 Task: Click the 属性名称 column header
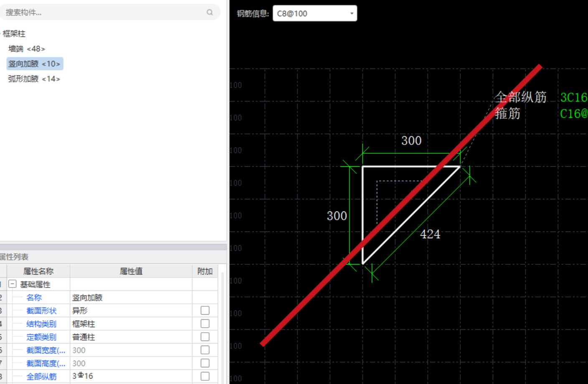tap(38, 271)
